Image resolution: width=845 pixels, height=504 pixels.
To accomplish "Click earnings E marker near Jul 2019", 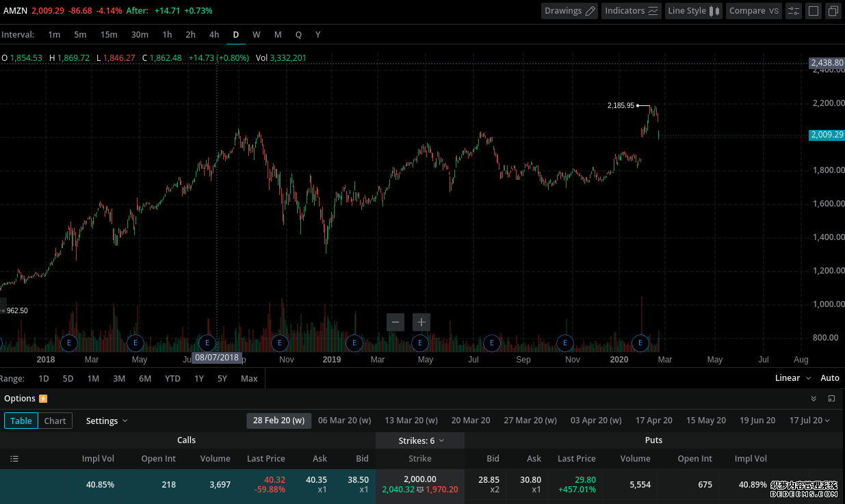I will [491, 343].
